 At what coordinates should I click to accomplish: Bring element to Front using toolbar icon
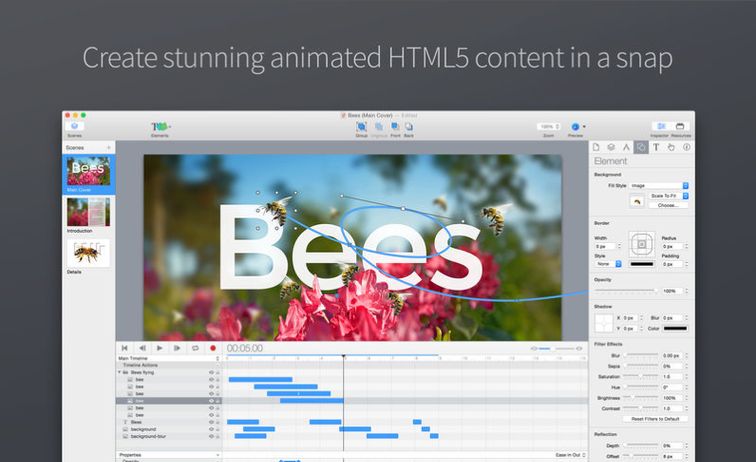[x=394, y=127]
